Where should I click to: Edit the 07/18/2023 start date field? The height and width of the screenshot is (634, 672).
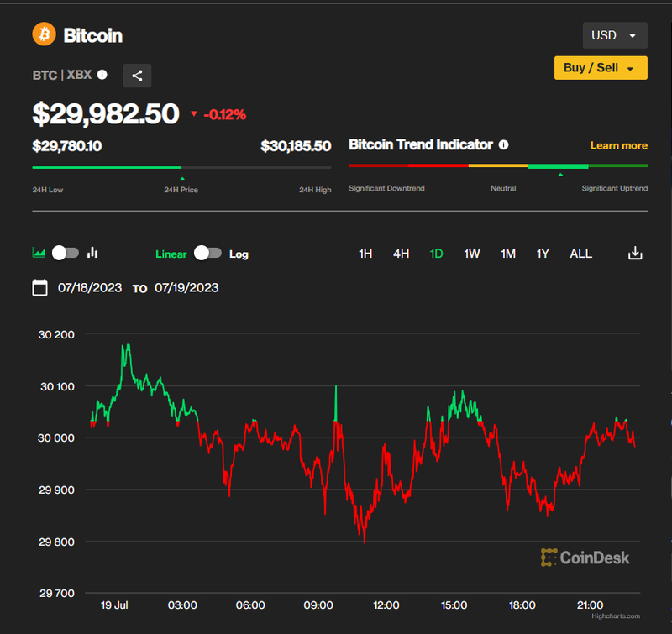[x=90, y=288]
